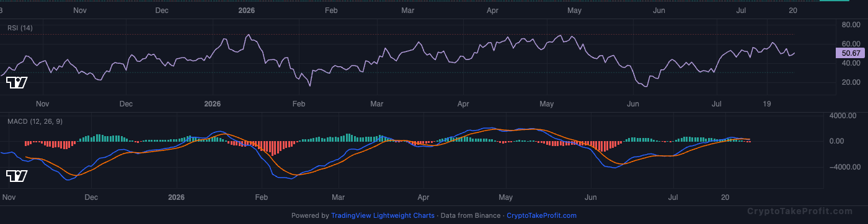Click the TradingView logo in the RSI pane
868x224 pixels.
point(17,83)
